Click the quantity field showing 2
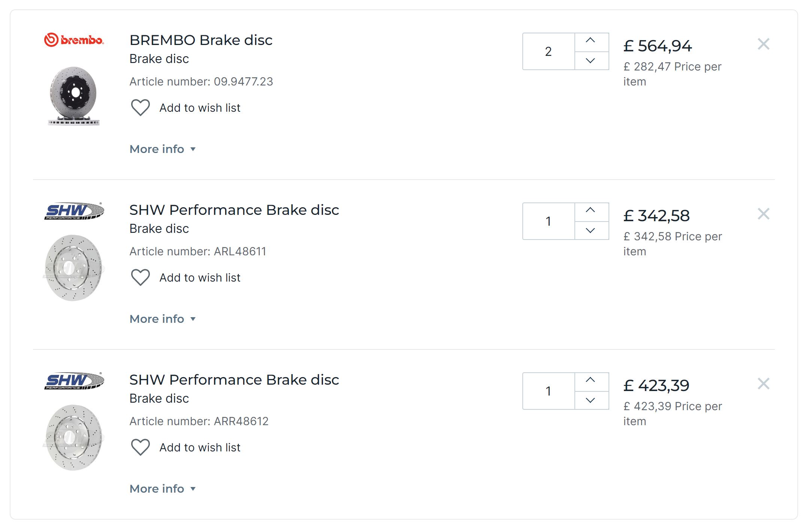The height and width of the screenshot is (532, 812). click(x=548, y=51)
